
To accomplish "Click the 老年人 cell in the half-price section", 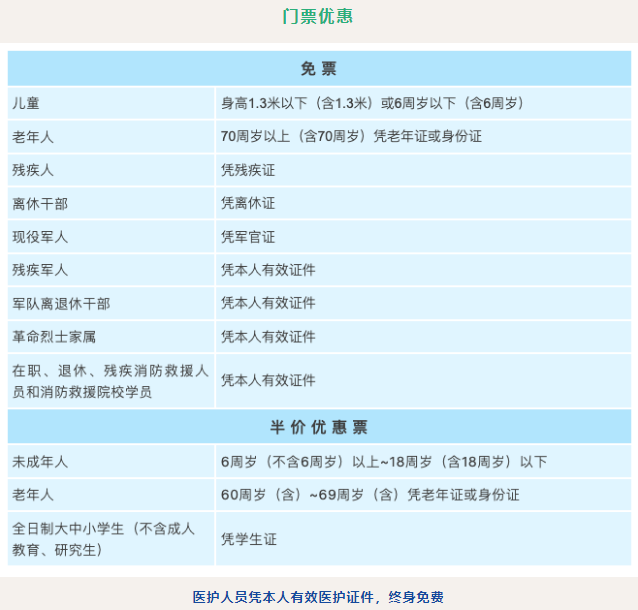I will [x=111, y=495].
